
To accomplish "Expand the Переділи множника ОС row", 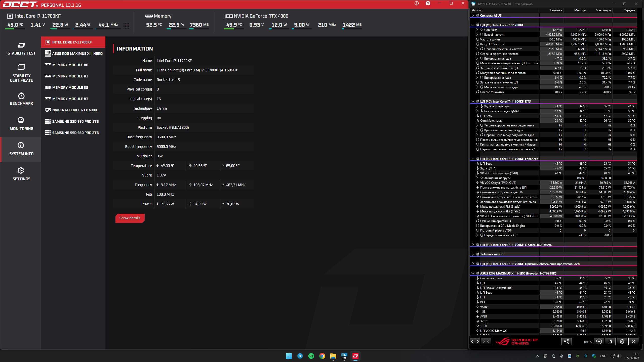I will pos(477,235).
